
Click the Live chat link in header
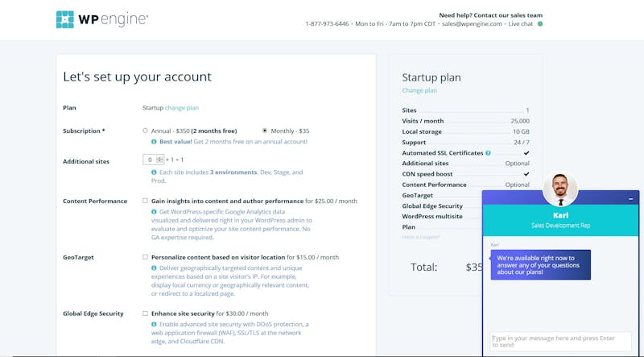click(x=520, y=24)
